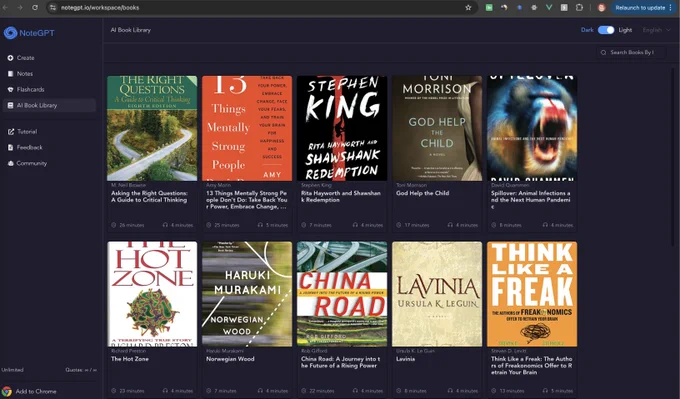
Task: Open Flashcards section
Action: click(30, 89)
